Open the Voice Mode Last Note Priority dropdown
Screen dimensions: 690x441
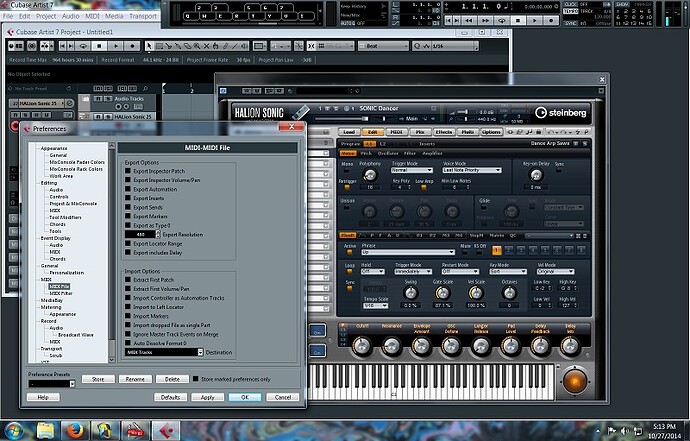coord(472,170)
